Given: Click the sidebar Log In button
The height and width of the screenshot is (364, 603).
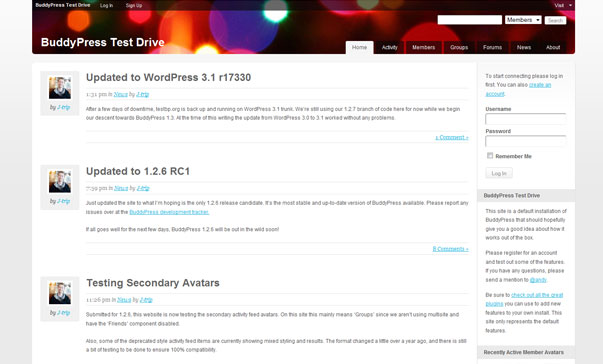Looking at the screenshot, I should coord(499,173).
